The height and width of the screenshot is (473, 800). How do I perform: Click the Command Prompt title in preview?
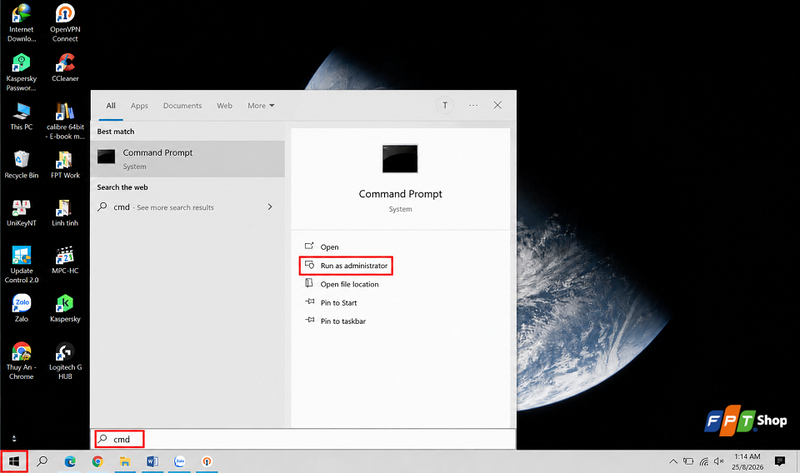click(x=400, y=194)
